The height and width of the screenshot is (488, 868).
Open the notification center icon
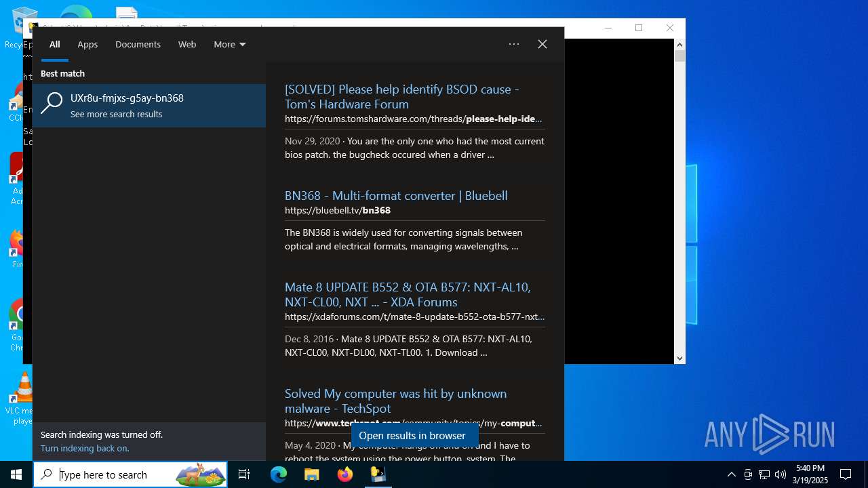[846, 474]
